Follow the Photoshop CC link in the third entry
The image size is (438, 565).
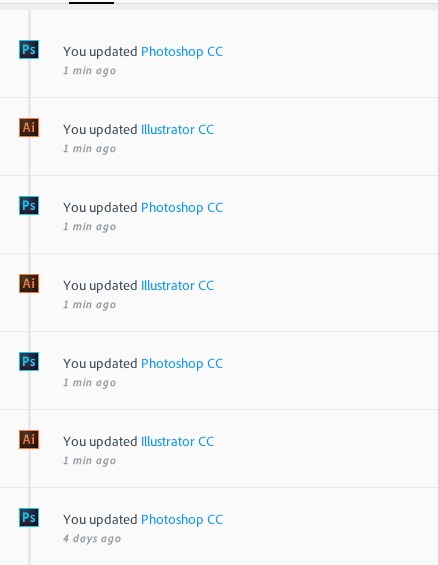pyautogui.click(x=182, y=208)
